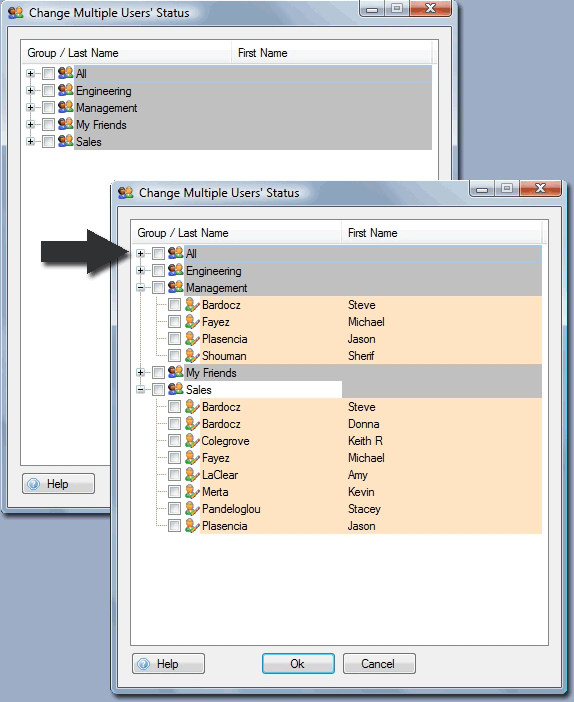Tick the checkbox for Pandeloglou Stacey
The height and width of the screenshot is (702, 574).
[x=174, y=509]
